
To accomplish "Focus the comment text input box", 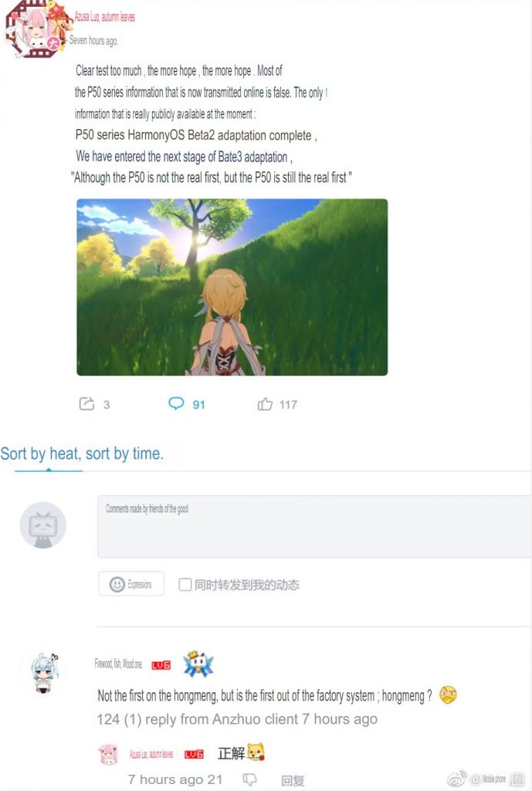I will (x=314, y=527).
